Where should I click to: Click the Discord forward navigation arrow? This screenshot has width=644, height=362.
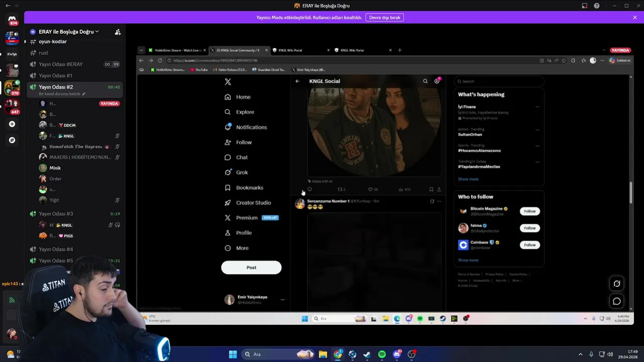pos(16,6)
